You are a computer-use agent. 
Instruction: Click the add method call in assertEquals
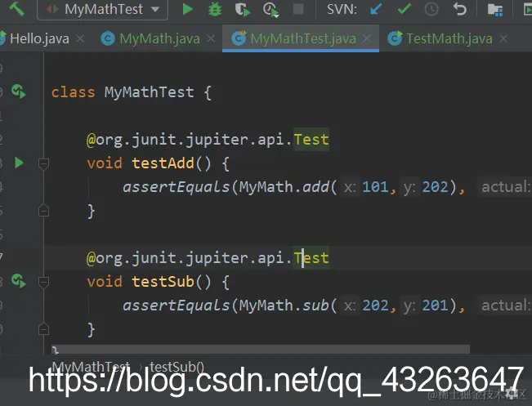[315, 187]
